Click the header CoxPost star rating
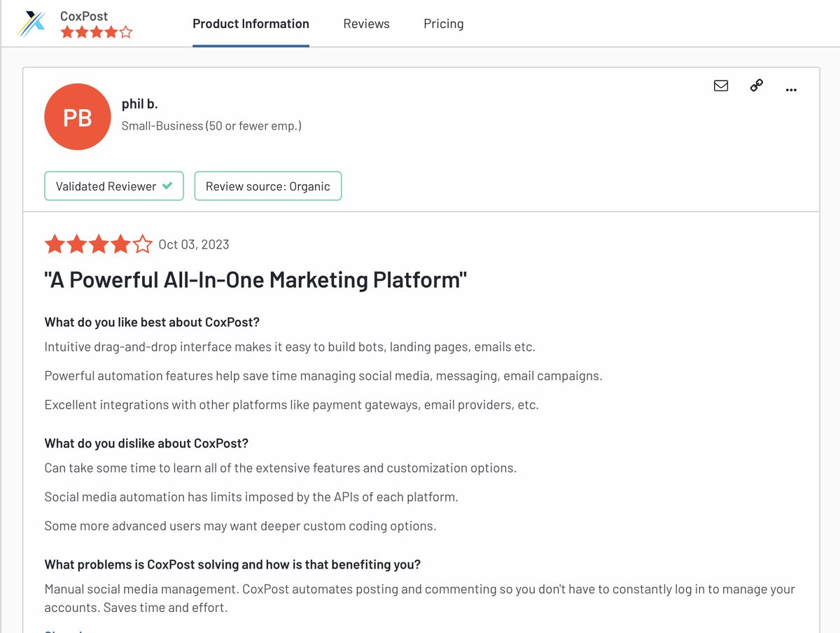Viewport: 840px width, 633px height. (96, 32)
